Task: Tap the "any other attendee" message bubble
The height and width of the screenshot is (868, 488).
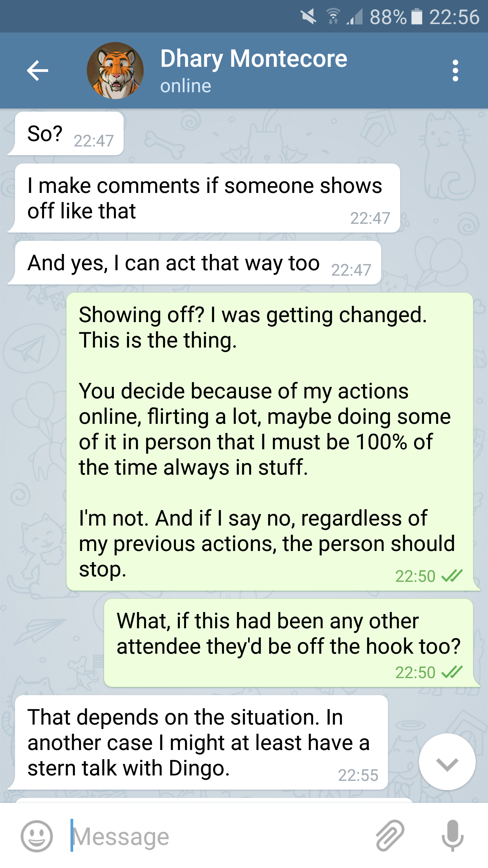Action: point(288,643)
